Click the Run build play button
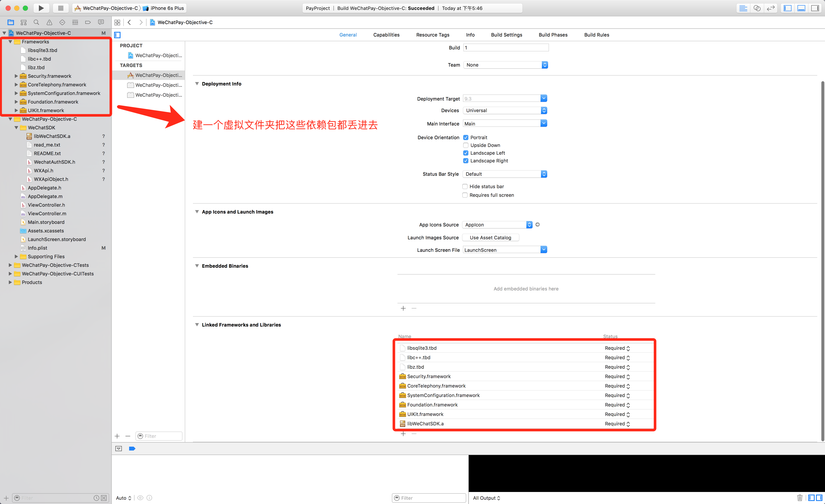This screenshot has height=504, width=825. pyautogui.click(x=41, y=8)
